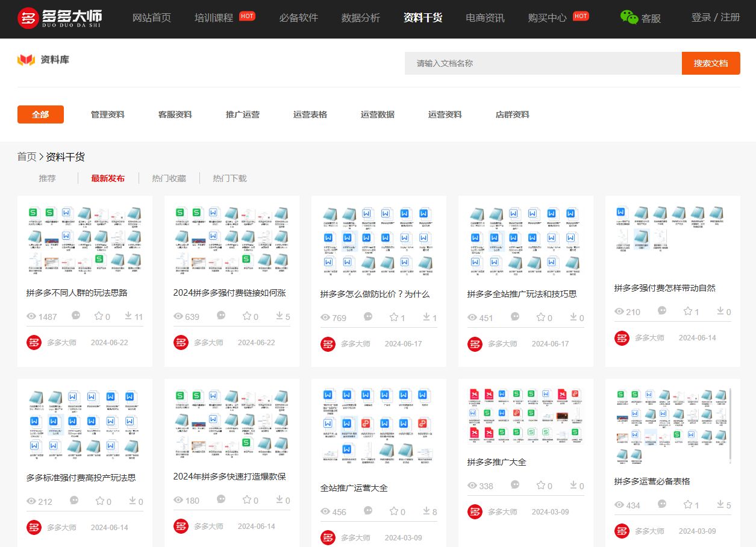Filter by 运营表格 category
756x547 pixels.
click(310, 114)
